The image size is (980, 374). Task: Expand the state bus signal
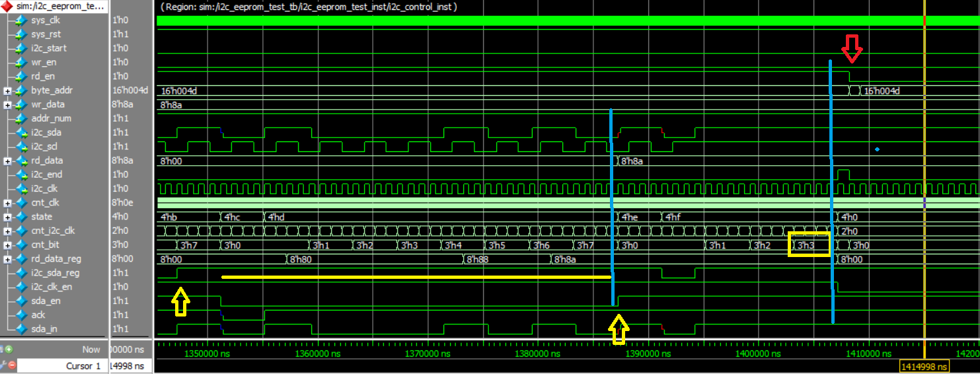pos(7,217)
